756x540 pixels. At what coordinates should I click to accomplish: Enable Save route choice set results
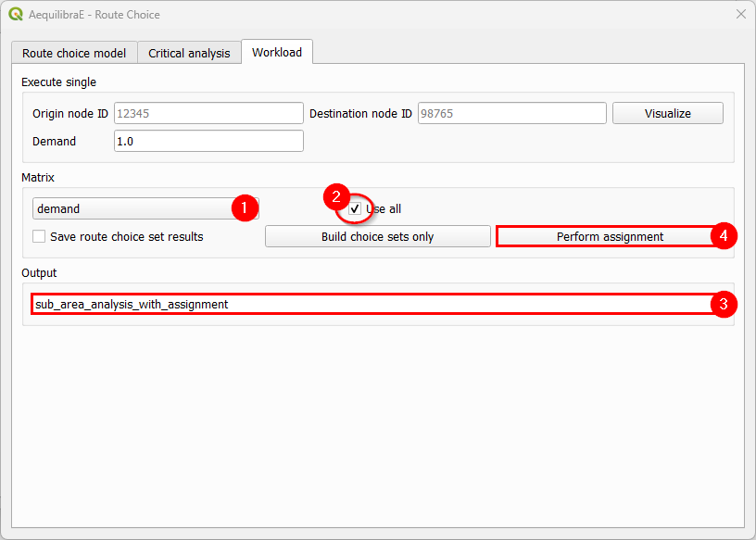coord(39,236)
